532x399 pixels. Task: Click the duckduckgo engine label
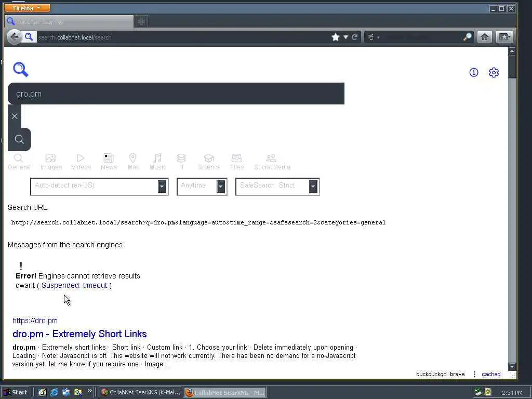431,374
